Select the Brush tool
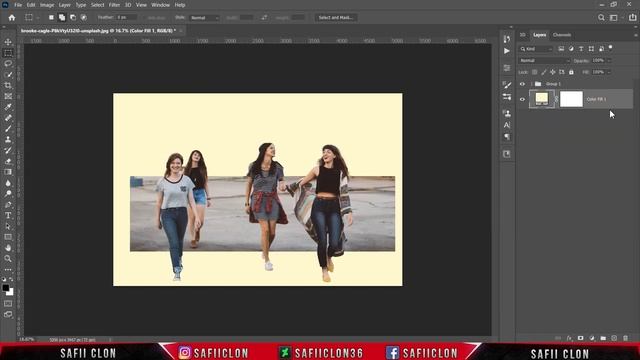This screenshot has width=640, height=360. click(8, 129)
